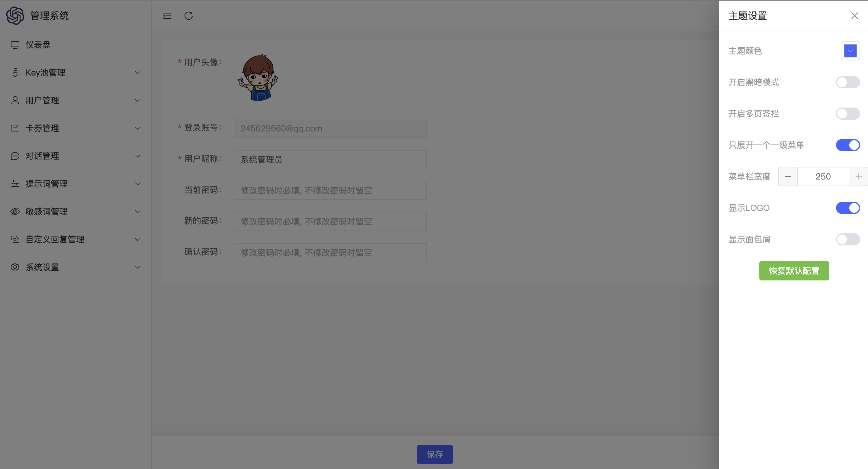Decrease menu width with minus stepper
Image resolution: width=868 pixels, height=469 pixels.
pyautogui.click(x=788, y=176)
